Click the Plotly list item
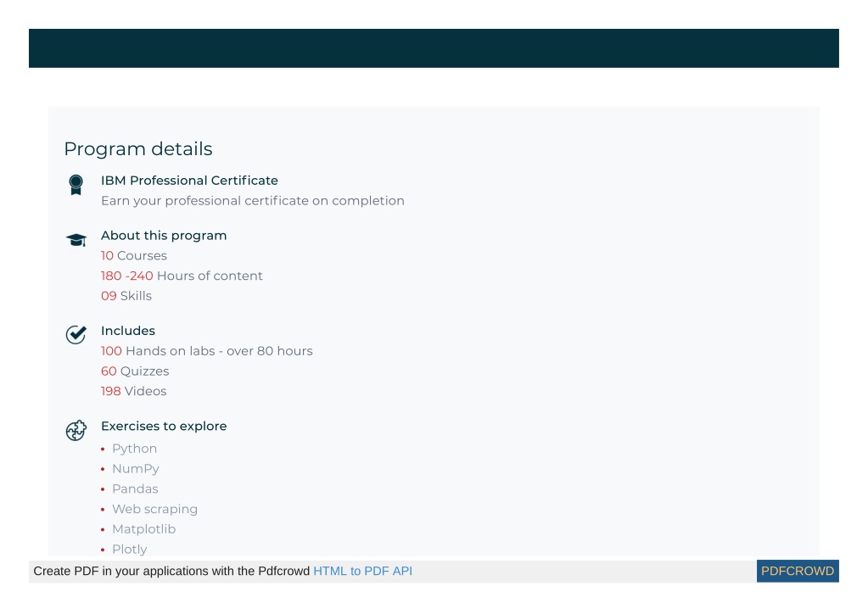Image resolution: width=868 pixels, height=614 pixels. 130,550
